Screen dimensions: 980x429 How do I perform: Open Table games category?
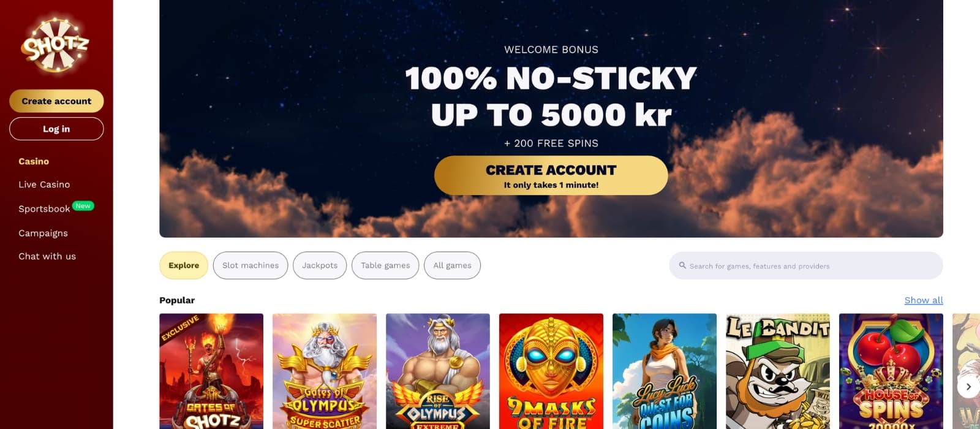(x=385, y=265)
